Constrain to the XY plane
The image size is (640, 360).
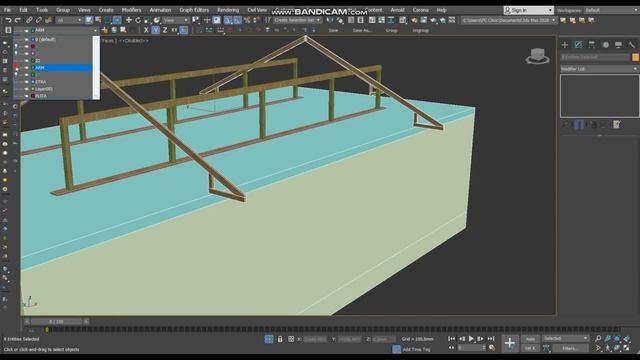click(x=174, y=30)
